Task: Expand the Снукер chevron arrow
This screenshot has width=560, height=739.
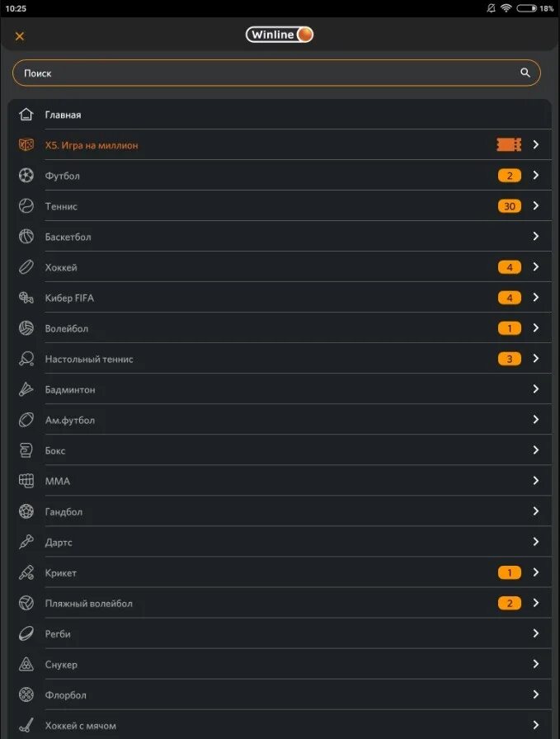Action: (x=535, y=664)
